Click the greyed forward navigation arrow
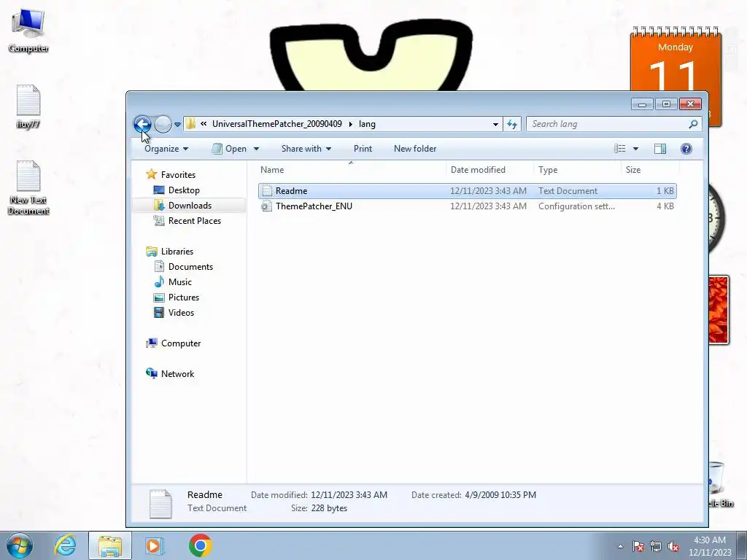The width and height of the screenshot is (747, 560). pos(163,124)
